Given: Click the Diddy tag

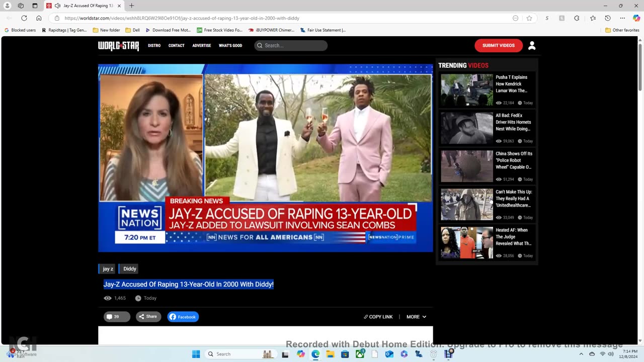Looking at the screenshot, I should coord(129,268).
